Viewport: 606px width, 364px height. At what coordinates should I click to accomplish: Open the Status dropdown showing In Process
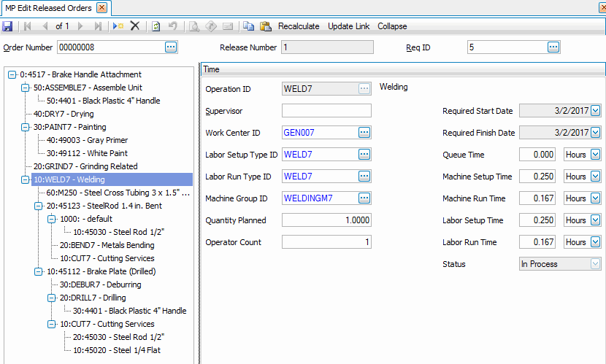coord(596,264)
